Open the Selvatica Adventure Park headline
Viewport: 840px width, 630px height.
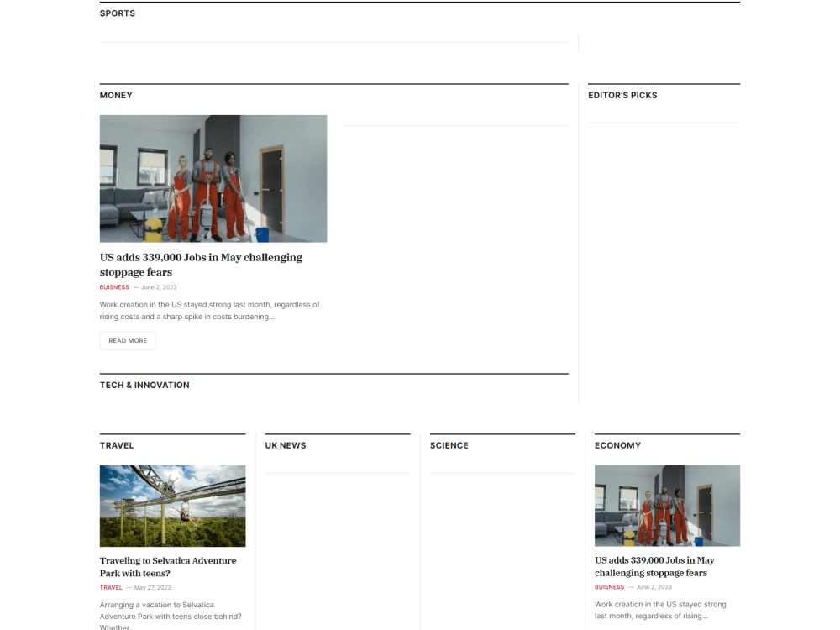(x=168, y=567)
